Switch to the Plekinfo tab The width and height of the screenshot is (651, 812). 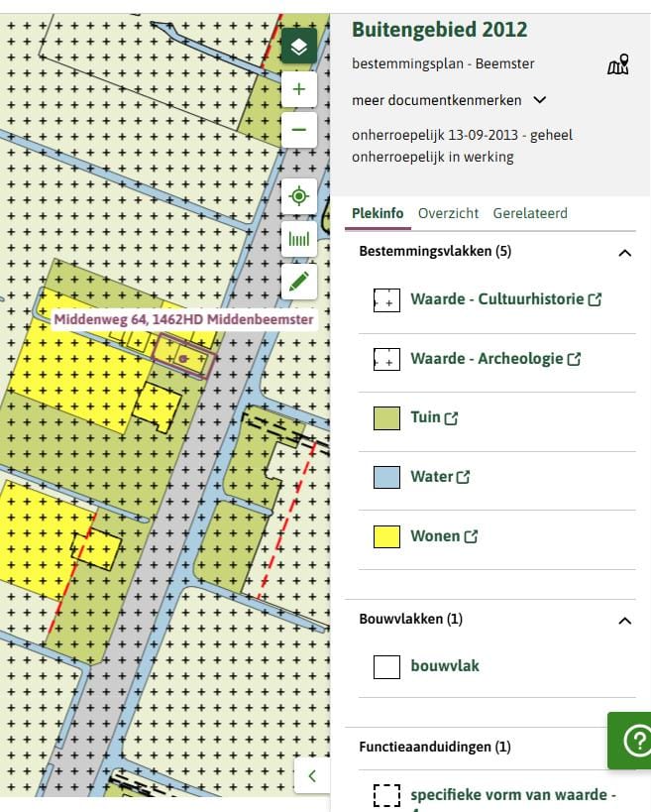[x=378, y=213]
